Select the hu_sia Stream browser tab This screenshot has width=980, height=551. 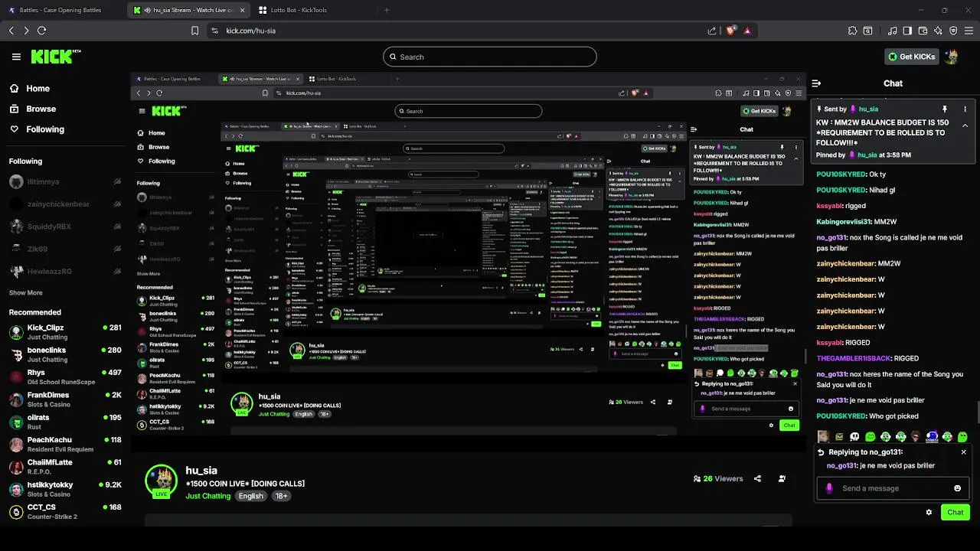pyautogui.click(x=190, y=10)
